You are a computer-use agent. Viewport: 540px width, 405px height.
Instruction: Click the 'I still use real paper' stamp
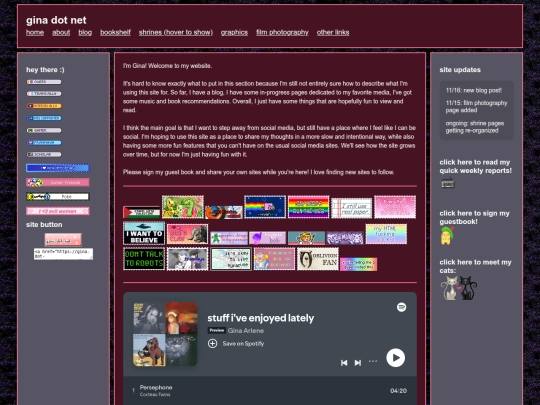tap(352, 208)
